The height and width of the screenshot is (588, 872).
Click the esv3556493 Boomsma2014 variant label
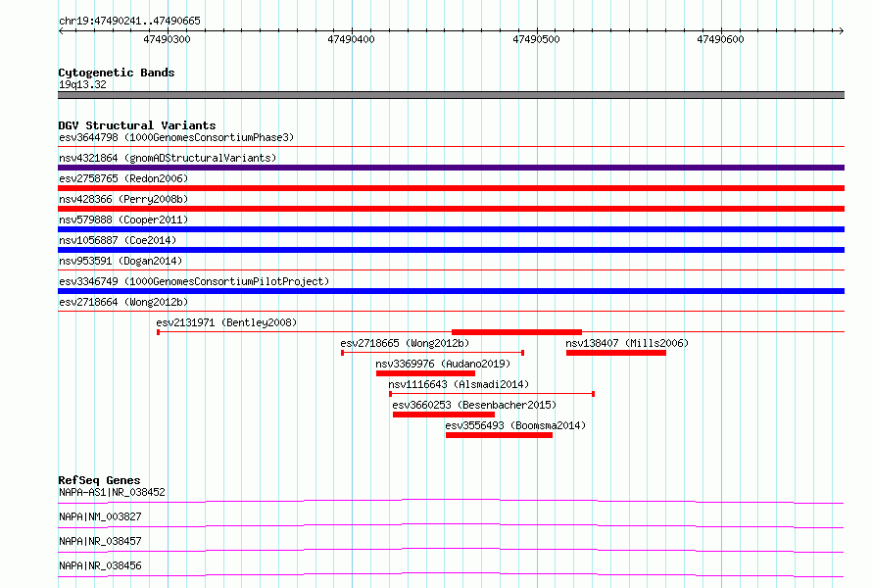515,425
